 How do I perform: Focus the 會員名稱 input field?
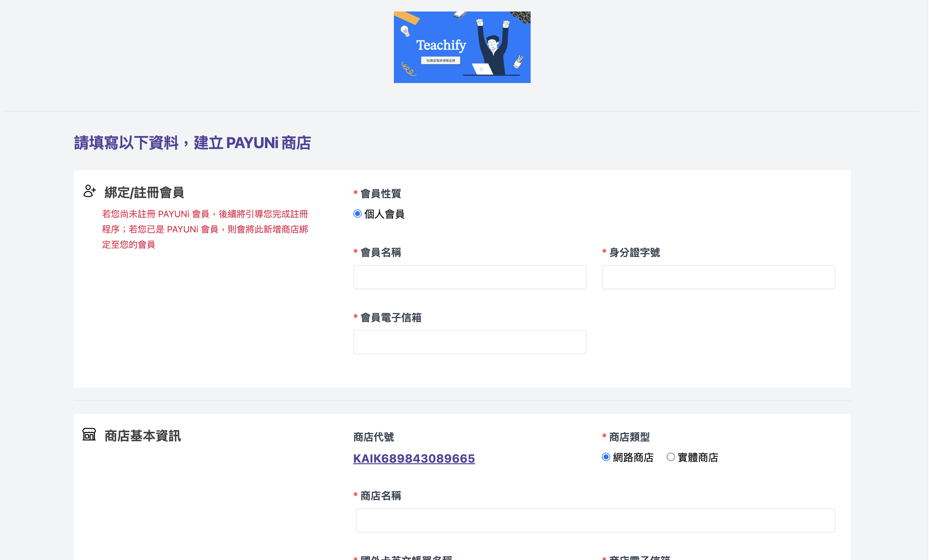470,277
